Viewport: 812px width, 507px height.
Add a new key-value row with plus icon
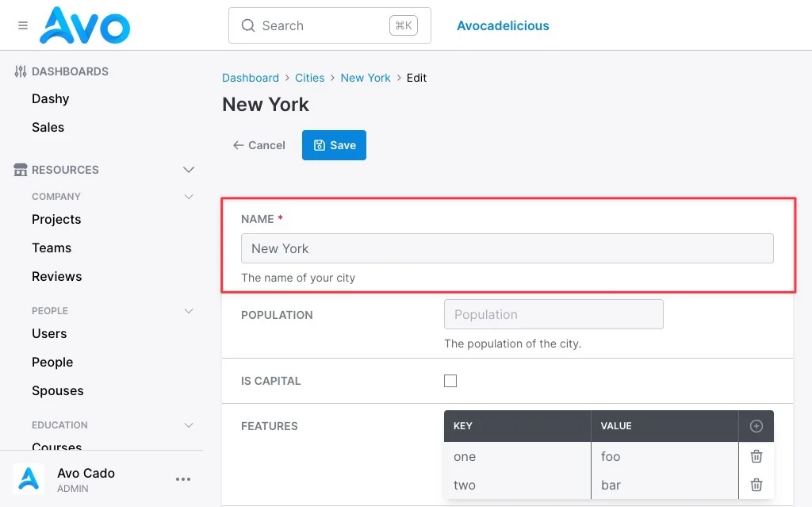pyautogui.click(x=756, y=425)
